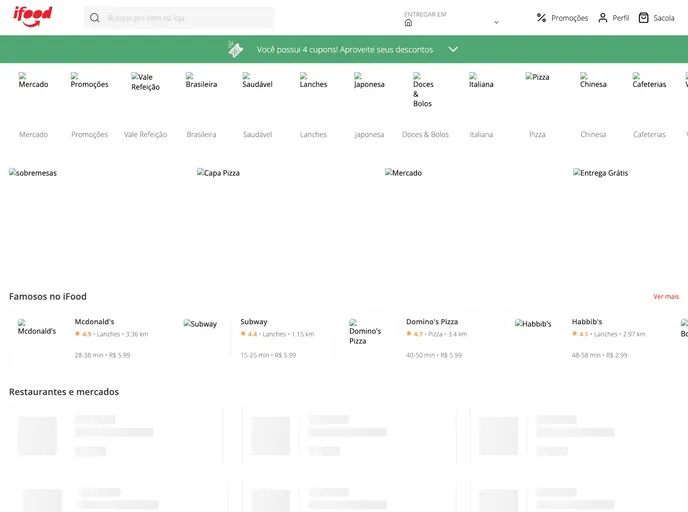Click the gray Cafeterias category label

(649, 134)
